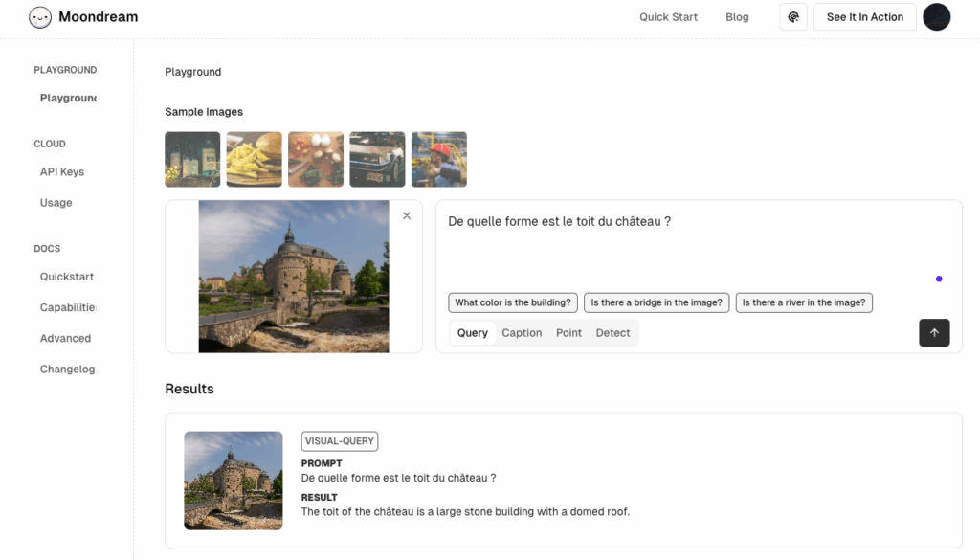Image resolution: width=980 pixels, height=560 pixels.
Task: Click the Moondream face logo icon
Action: point(40,17)
